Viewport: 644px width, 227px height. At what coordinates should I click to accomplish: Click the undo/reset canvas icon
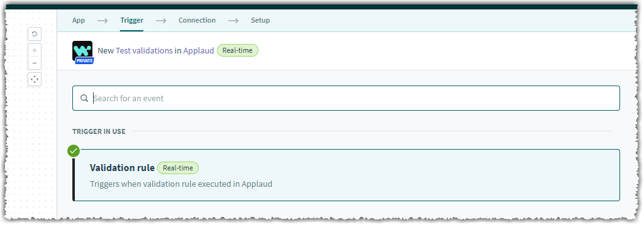point(35,34)
